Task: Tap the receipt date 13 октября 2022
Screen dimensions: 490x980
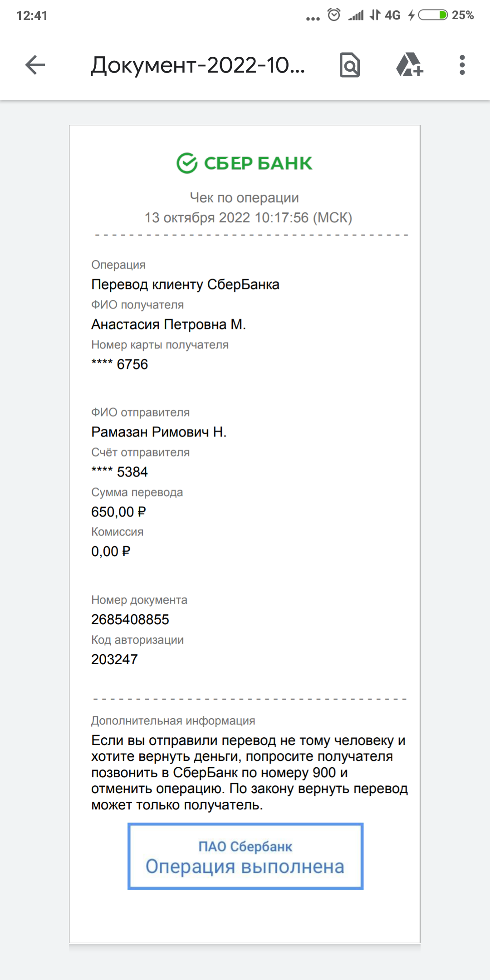Action: pos(197,218)
